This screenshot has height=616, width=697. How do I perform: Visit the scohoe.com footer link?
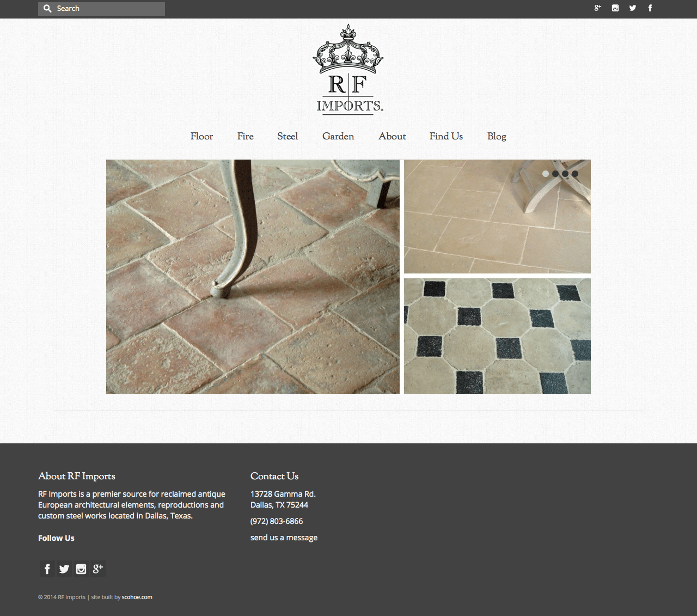coord(137,597)
